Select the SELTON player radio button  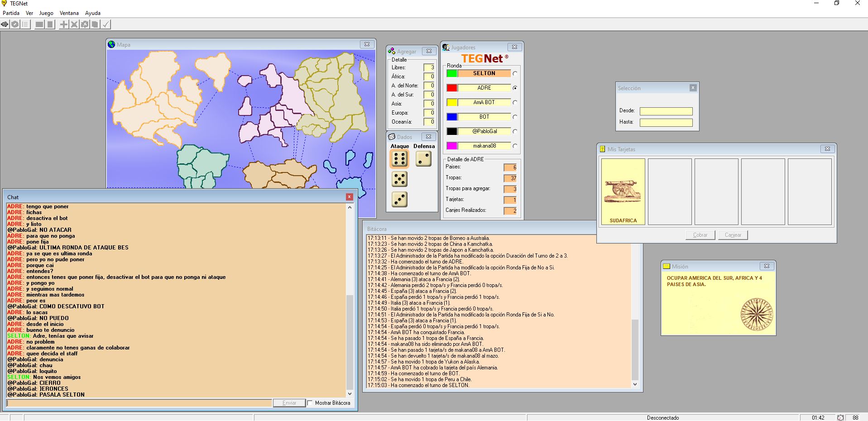pos(515,73)
